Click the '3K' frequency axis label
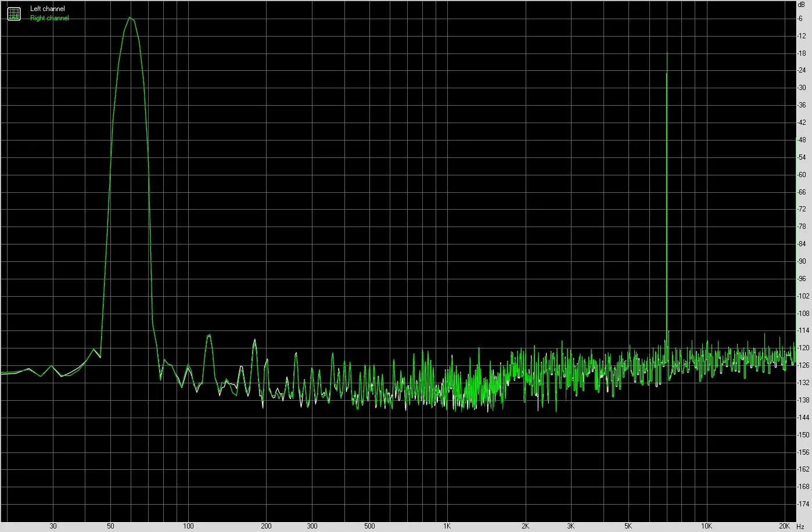Viewport: 812px width, 532px height. pyautogui.click(x=571, y=526)
